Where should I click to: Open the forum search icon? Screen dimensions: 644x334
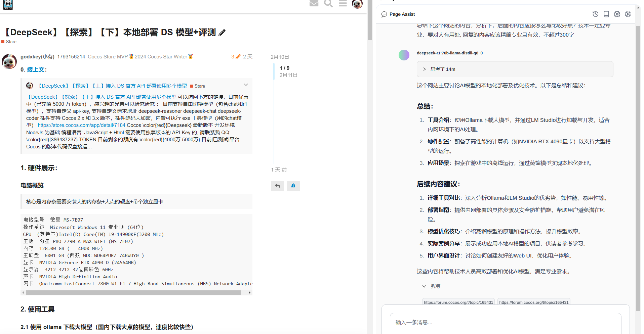tap(328, 3)
